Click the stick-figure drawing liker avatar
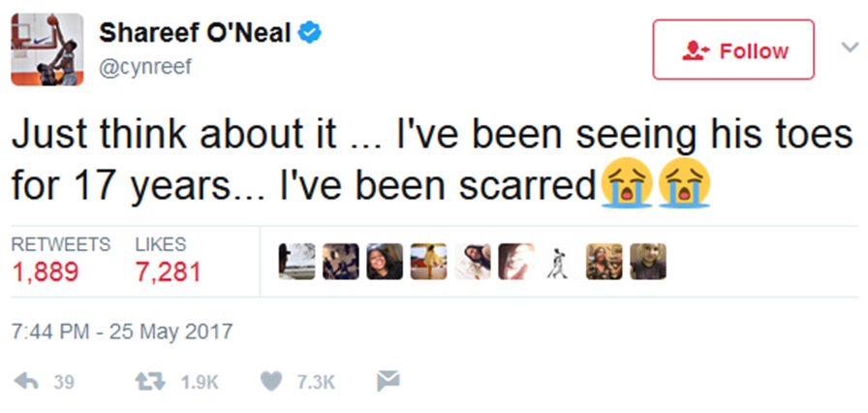 [560, 262]
